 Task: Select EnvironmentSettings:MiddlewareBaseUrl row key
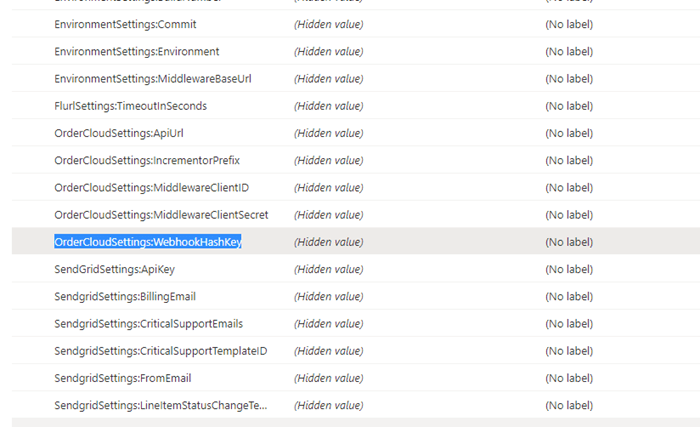click(x=153, y=79)
